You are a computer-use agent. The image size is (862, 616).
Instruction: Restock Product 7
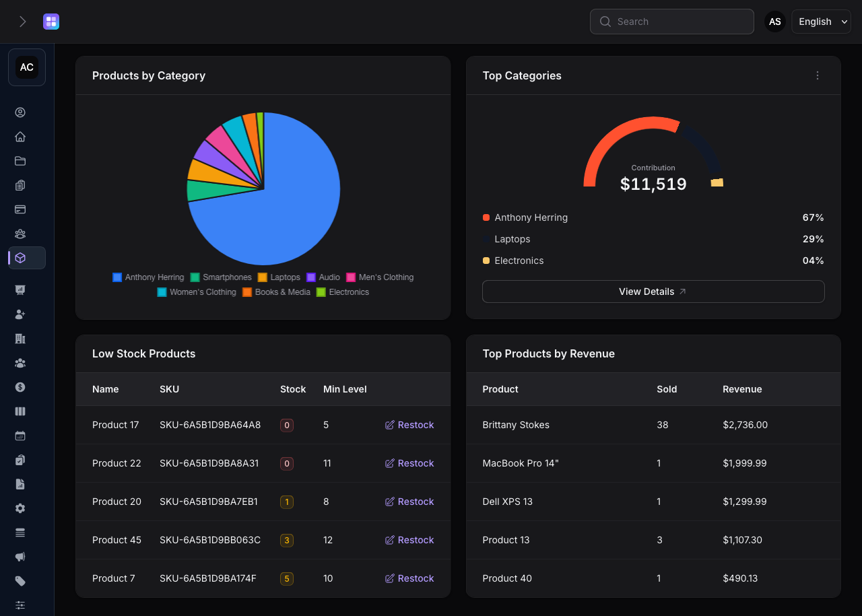click(x=409, y=578)
